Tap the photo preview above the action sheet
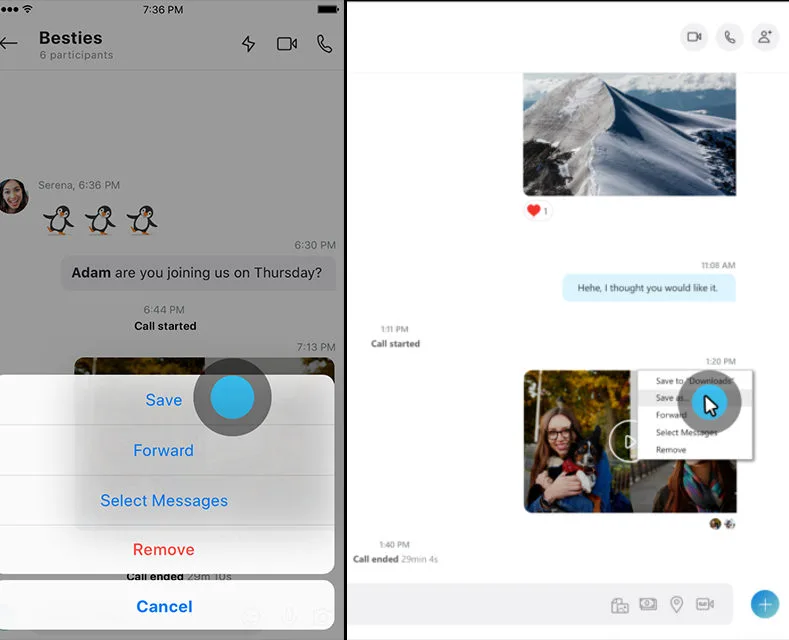This screenshot has height=640, width=789. coord(204,366)
